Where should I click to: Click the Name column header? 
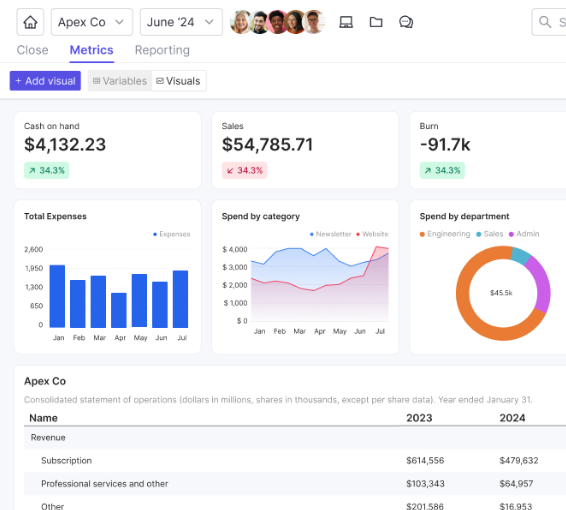(43, 418)
